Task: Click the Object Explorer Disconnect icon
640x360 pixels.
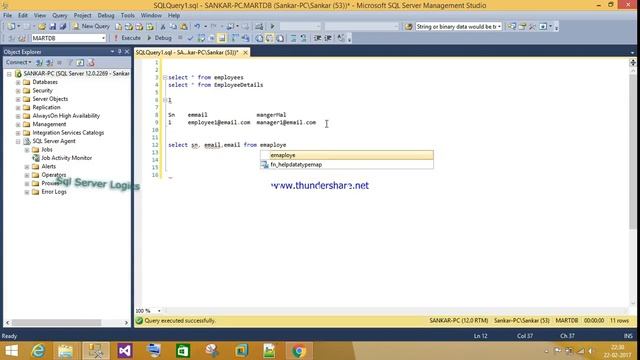Action: point(49,62)
